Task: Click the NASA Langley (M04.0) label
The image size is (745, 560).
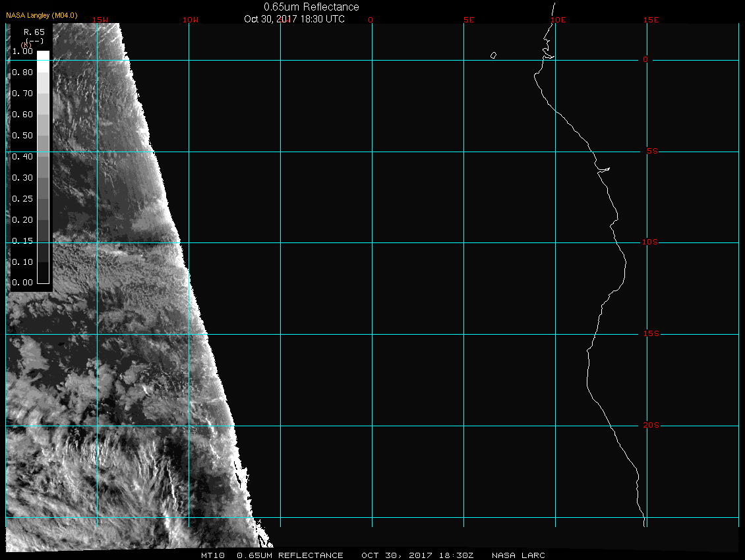Action: (x=42, y=14)
